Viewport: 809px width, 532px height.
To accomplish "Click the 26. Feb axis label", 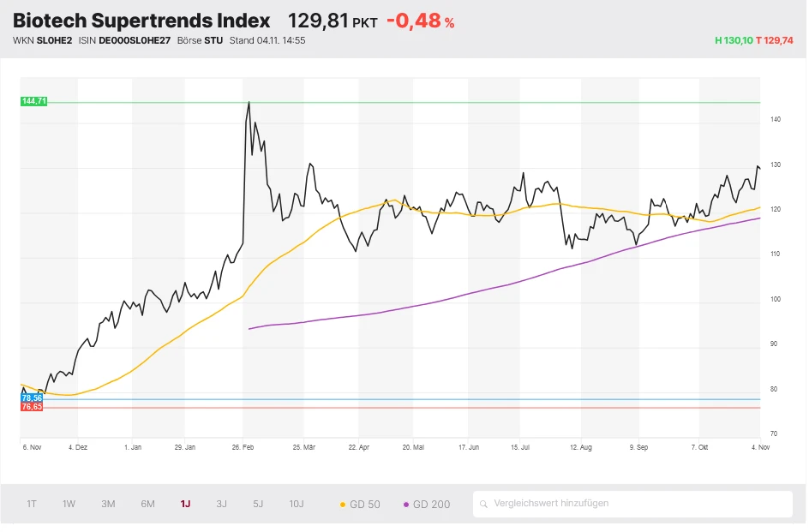I will coord(243,446).
